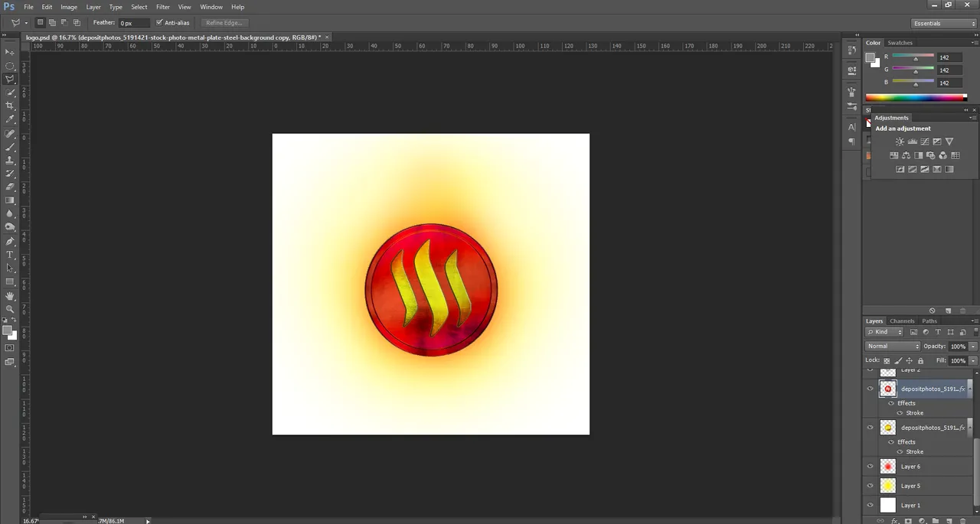This screenshot has width=980, height=524.
Task: Hide Layer 5 visibility eye
Action: 870,486
